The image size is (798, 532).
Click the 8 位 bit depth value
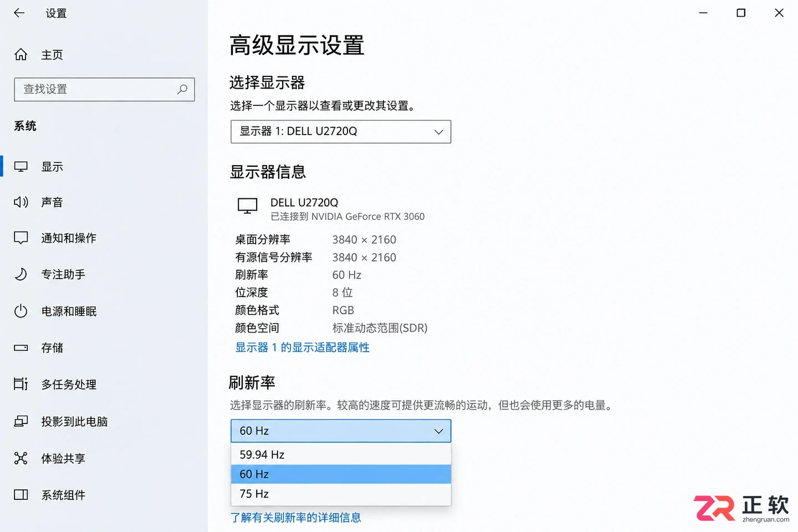coord(342,293)
